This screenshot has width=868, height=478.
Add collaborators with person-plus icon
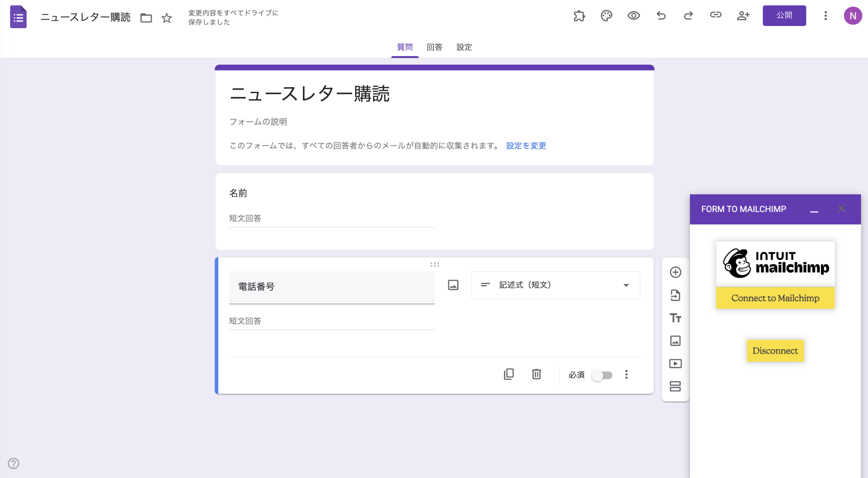coord(743,16)
